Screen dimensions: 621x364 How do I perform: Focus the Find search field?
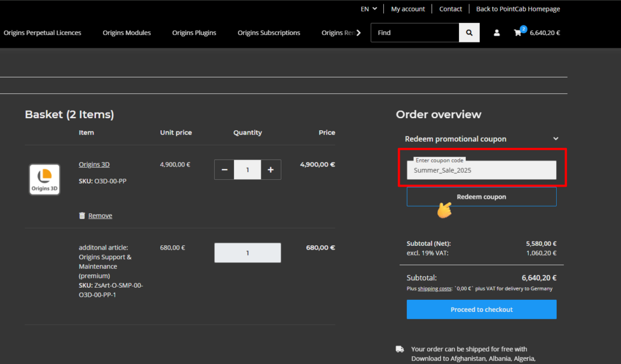(415, 33)
